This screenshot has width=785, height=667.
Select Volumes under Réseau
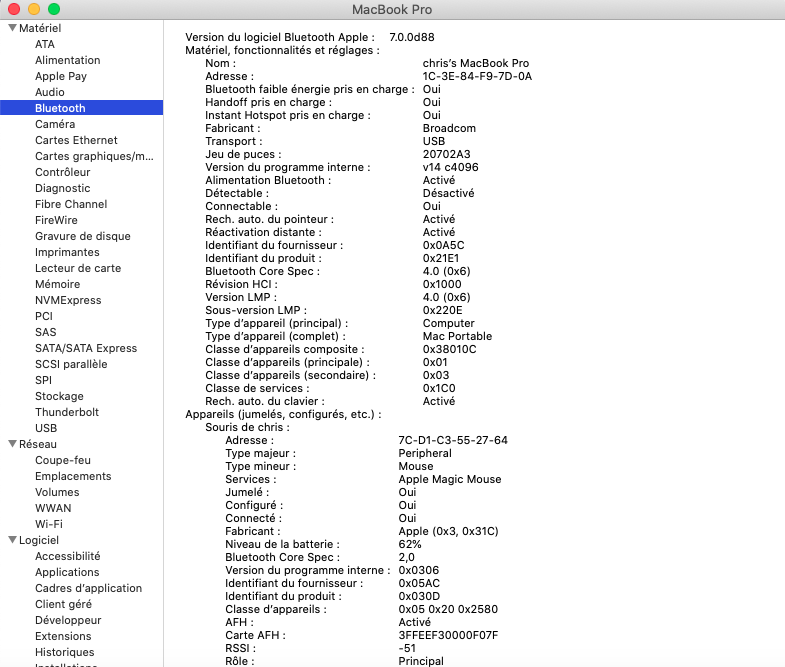[x=57, y=492]
